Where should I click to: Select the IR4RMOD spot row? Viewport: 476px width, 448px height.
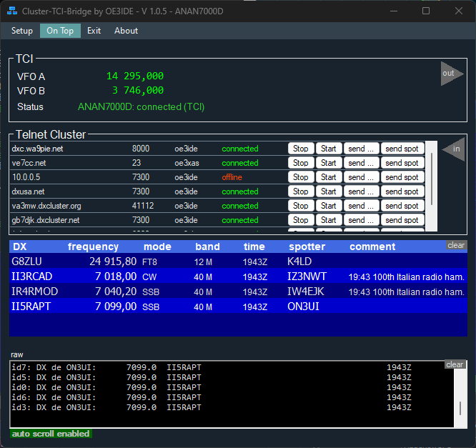point(238,292)
